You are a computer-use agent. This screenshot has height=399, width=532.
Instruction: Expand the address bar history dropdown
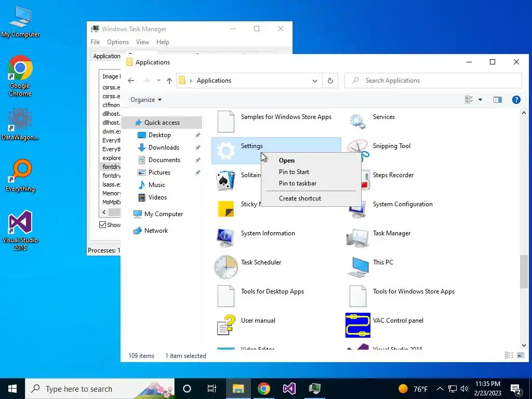pos(315,81)
